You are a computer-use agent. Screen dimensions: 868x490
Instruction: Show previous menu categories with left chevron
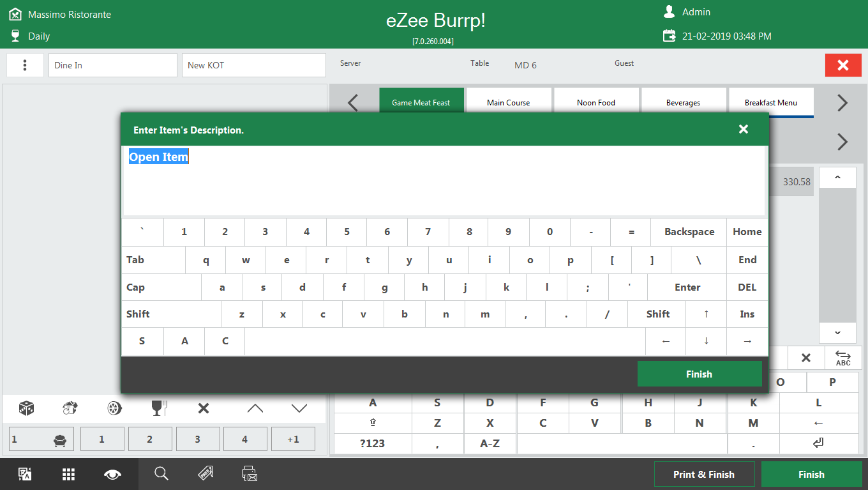(x=354, y=103)
